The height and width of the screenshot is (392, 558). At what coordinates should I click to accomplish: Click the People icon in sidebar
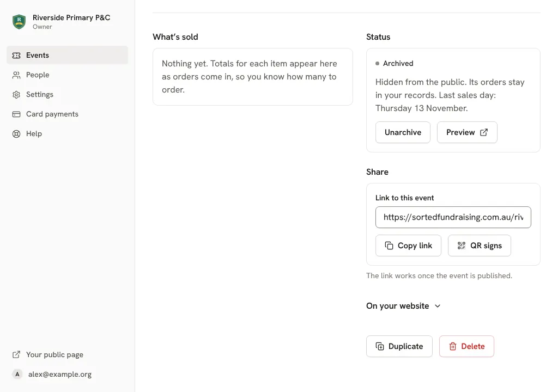pos(16,75)
